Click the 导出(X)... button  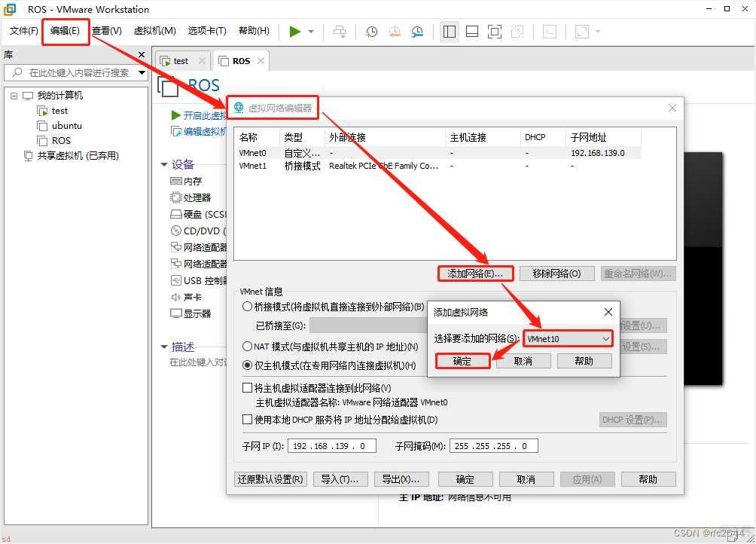click(401, 479)
